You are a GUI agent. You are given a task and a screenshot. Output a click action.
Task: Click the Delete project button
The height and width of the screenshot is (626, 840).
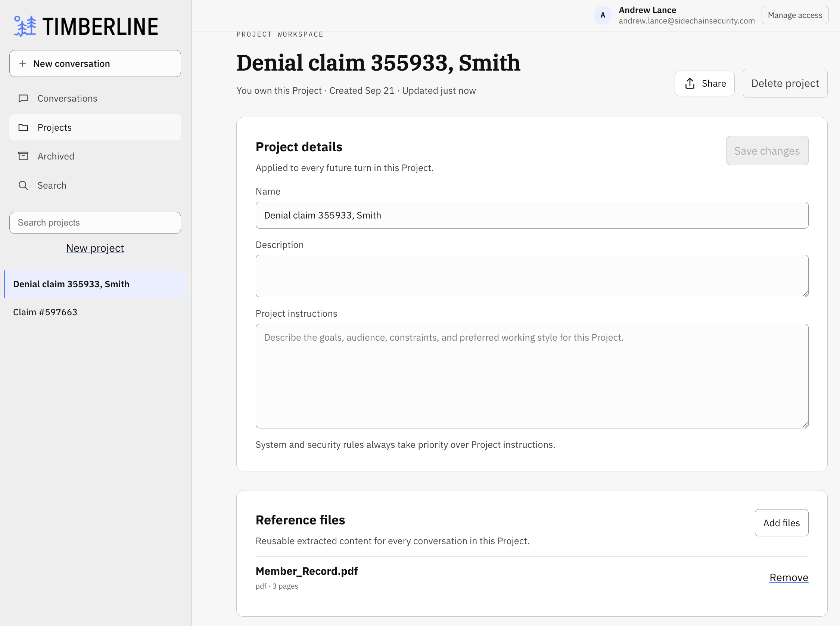point(785,83)
